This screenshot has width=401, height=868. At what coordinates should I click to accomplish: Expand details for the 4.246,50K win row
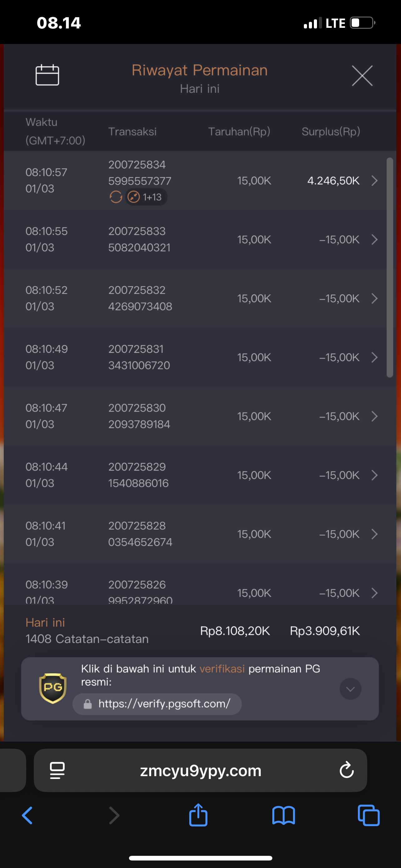tap(374, 181)
